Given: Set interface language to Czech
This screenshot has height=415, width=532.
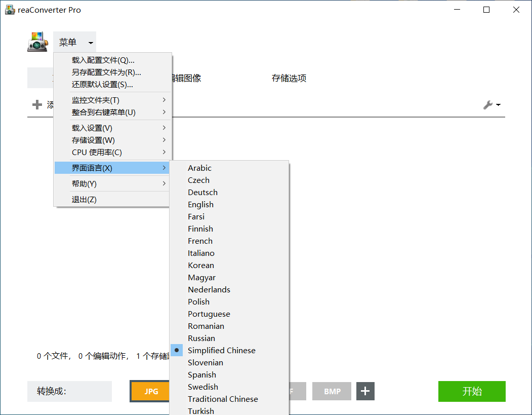Looking at the screenshot, I should 229,180.
